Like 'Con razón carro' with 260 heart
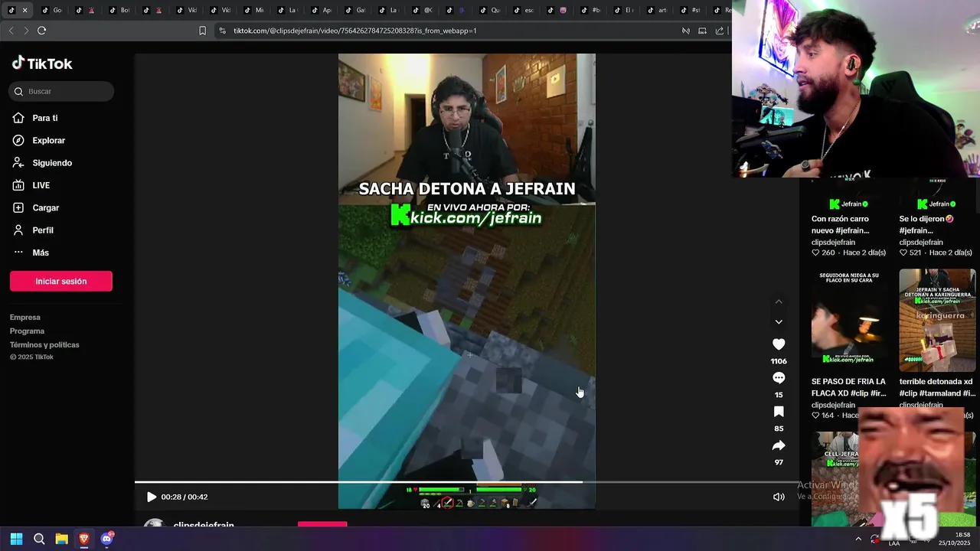This screenshot has width=980, height=551. coord(816,253)
